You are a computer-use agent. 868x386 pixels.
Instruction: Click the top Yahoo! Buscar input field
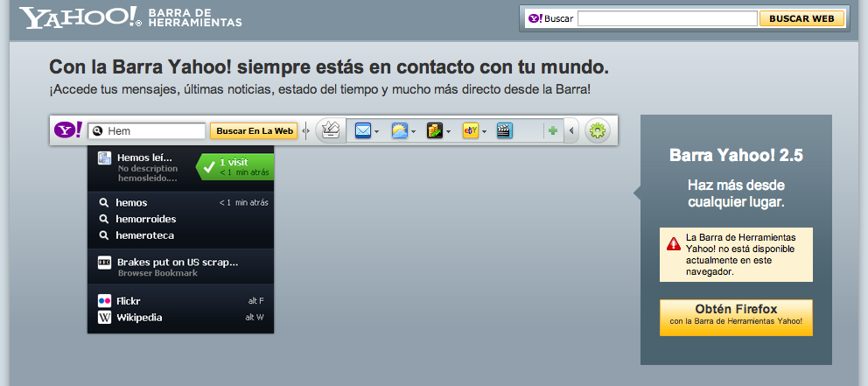pyautogui.click(x=666, y=18)
